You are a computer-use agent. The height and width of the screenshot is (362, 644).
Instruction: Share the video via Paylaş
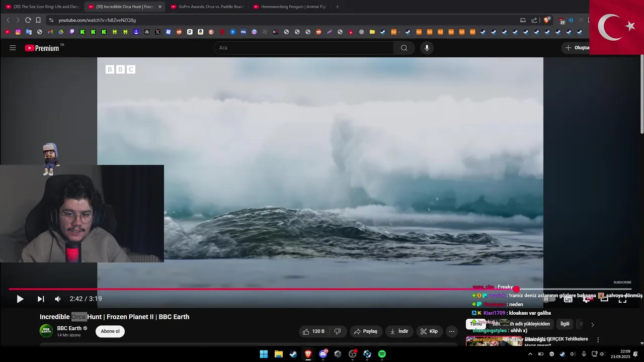click(365, 331)
